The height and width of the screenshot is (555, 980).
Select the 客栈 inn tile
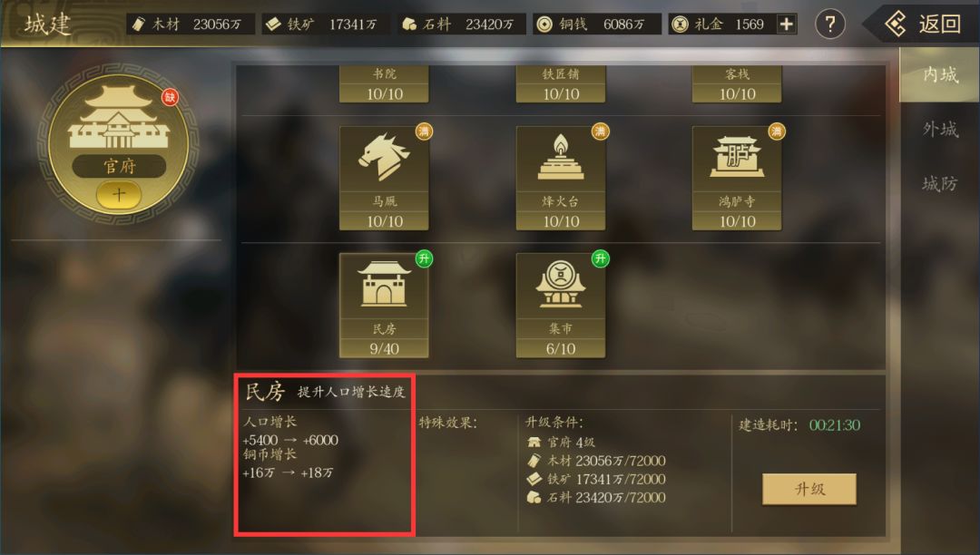(x=736, y=83)
